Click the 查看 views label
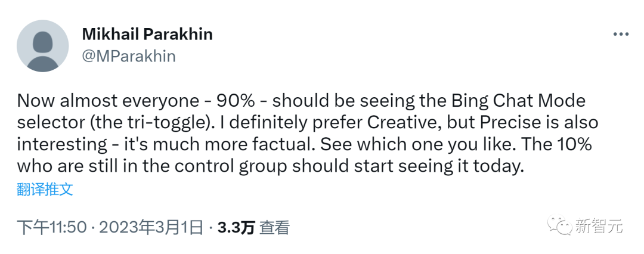The image size is (644, 254). pyautogui.click(x=275, y=227)
